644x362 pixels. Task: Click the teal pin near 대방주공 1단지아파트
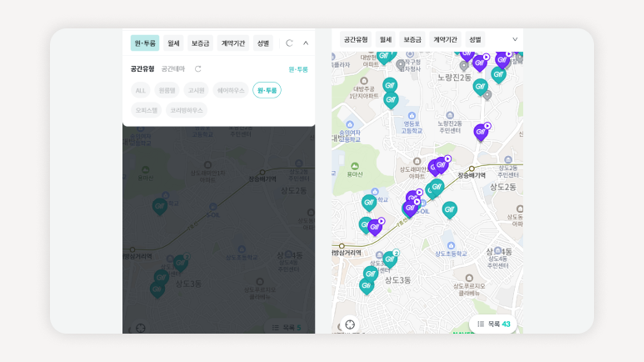click(x=390, y=86)
